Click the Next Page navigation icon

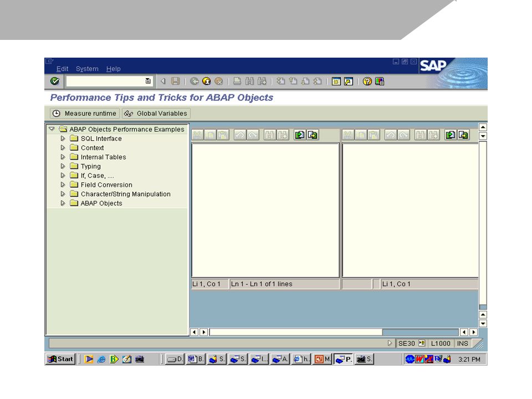305,81
